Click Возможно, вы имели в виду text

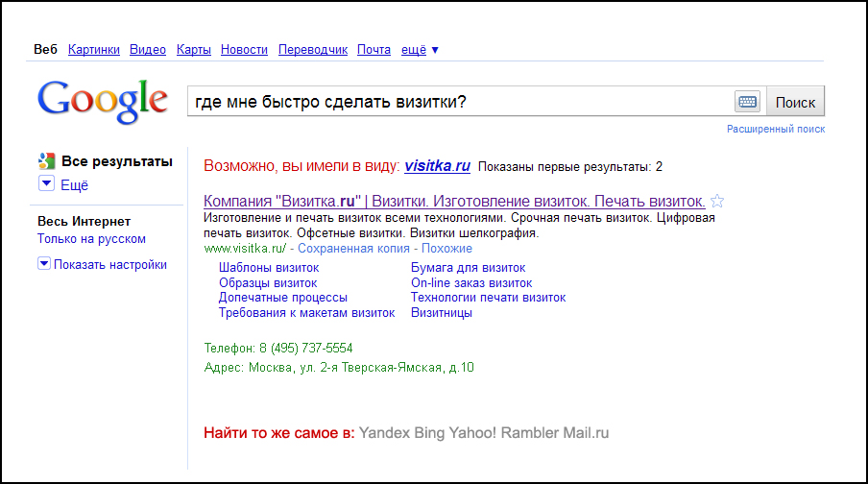tap(301, 165)
